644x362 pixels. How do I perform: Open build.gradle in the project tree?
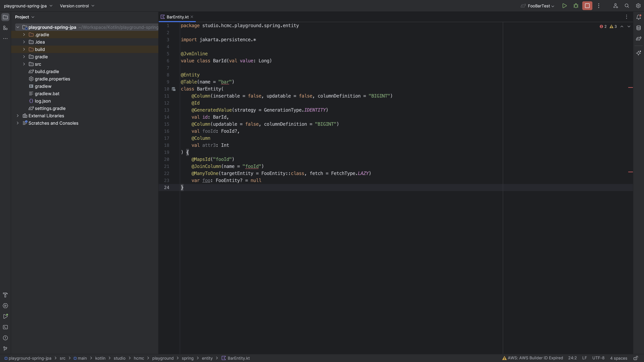[47, 71]
